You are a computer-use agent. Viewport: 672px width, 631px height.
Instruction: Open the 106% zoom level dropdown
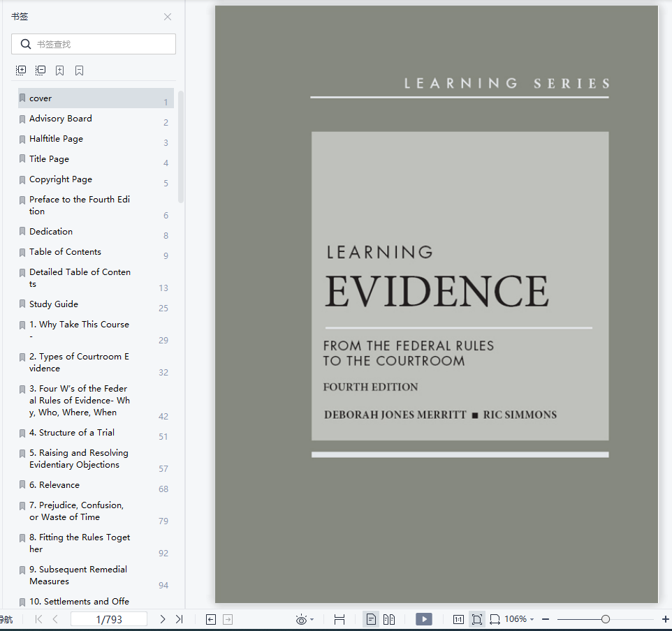pyautogui.click(x=519, y=619)
